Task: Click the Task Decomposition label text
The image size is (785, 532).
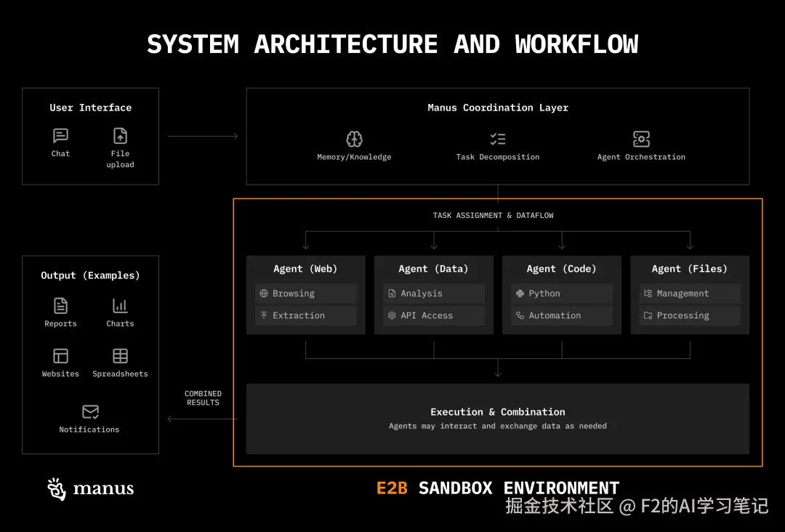Action: click(498, 157)
